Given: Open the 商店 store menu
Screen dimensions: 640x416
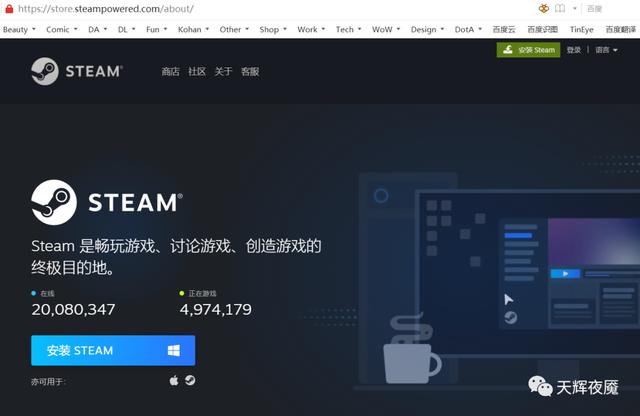Looking at the screenshot, I should click(x=170, y=71).
